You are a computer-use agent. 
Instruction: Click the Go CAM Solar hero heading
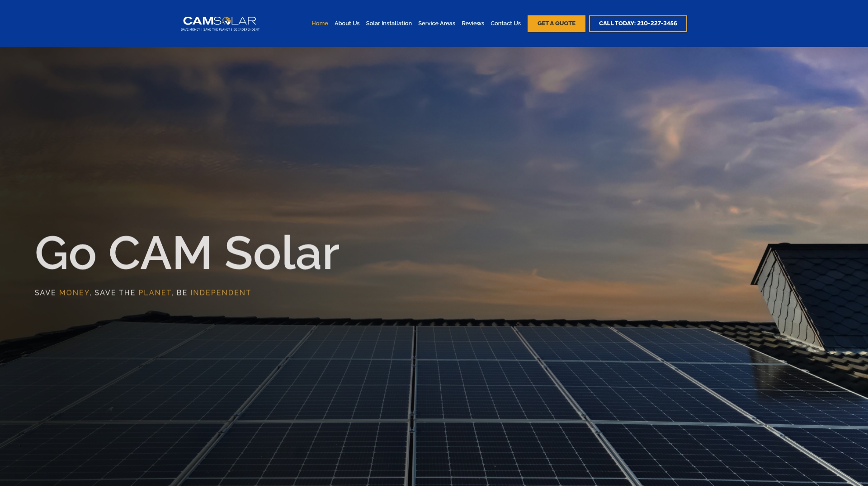point(187,253)
